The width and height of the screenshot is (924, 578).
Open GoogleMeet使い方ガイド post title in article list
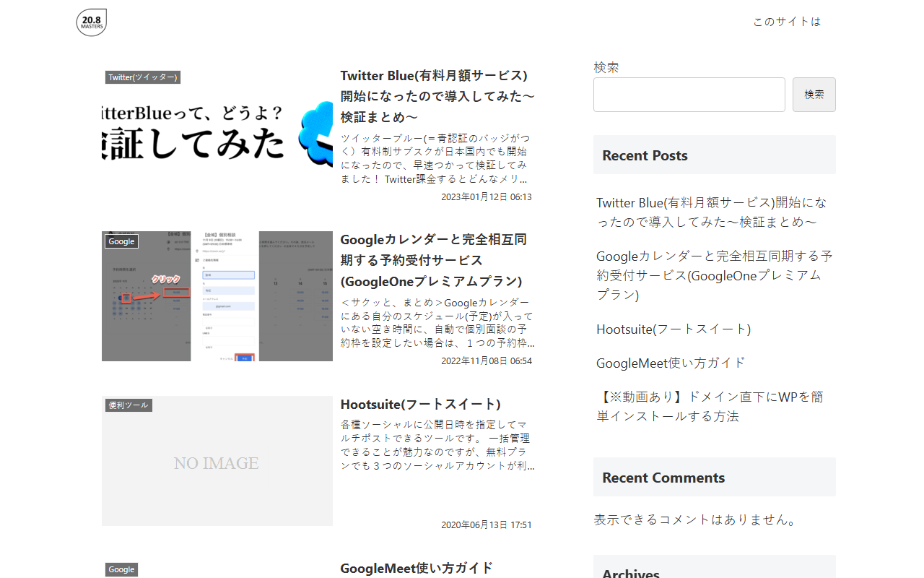point(417,568)
